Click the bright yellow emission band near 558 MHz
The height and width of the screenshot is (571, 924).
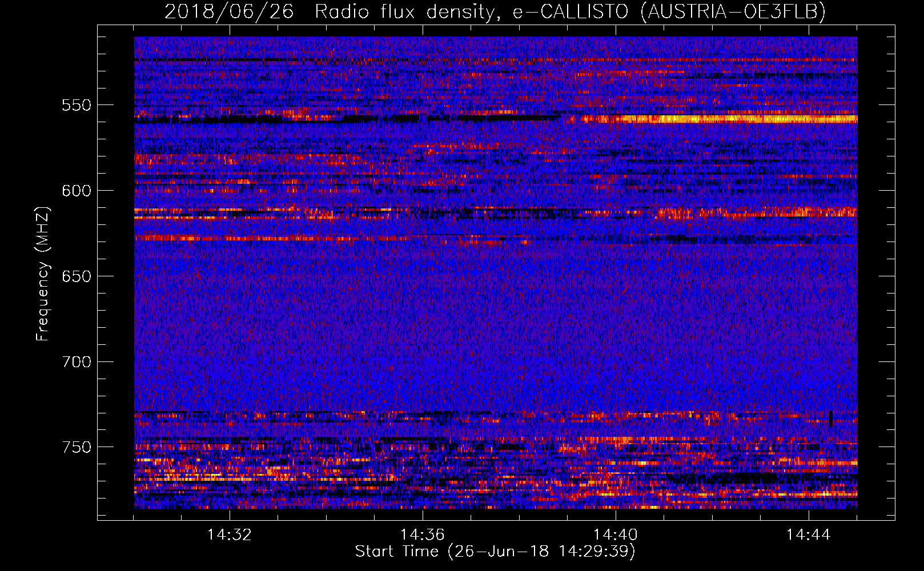click(x=720, y=119)
